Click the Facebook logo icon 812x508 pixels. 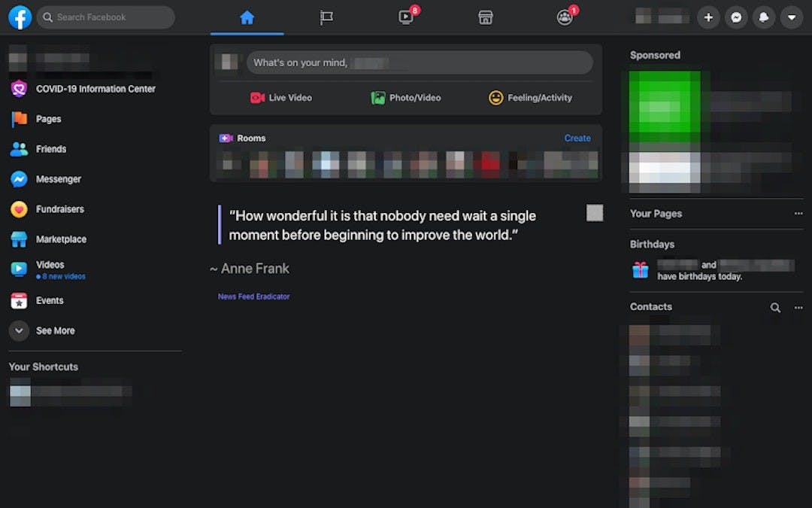(x=20, y=17)
